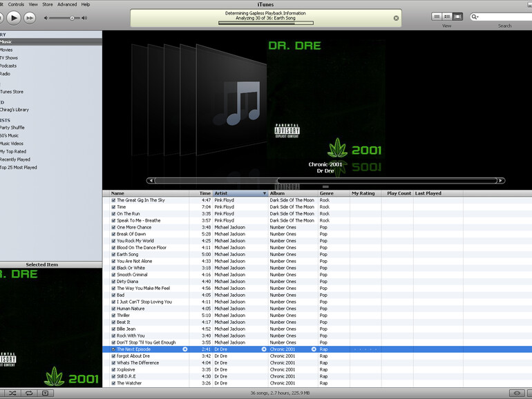Viewport: 532px width, 399px height.
Task: Hide the artwork viewer button
Action: [x=46, y=393]
